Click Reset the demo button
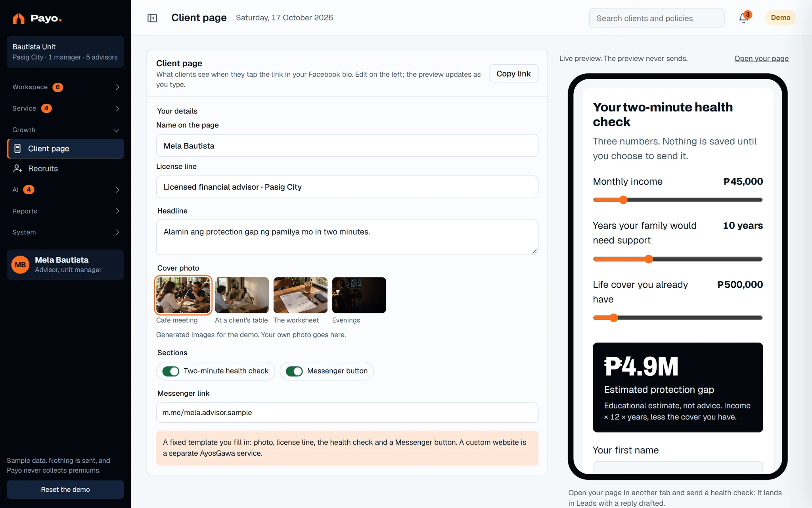The height and width of the screenshot is (508, 812). click(65, 489)
